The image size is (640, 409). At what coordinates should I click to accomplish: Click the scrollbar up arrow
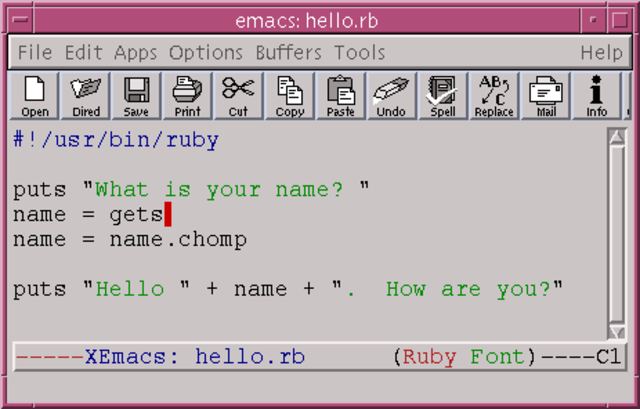pyautogui.click(x=617, y=137)
